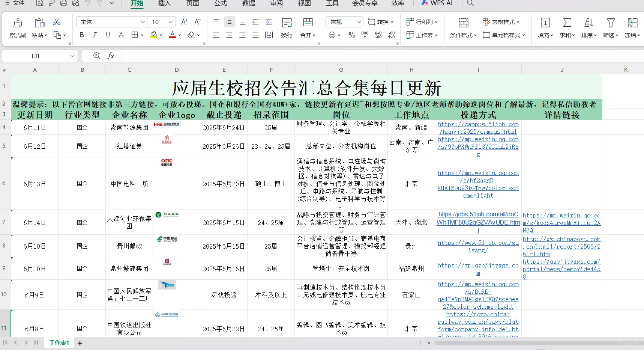Open the font size 10 dropdown
644x350 pixels.
(170, 22)
